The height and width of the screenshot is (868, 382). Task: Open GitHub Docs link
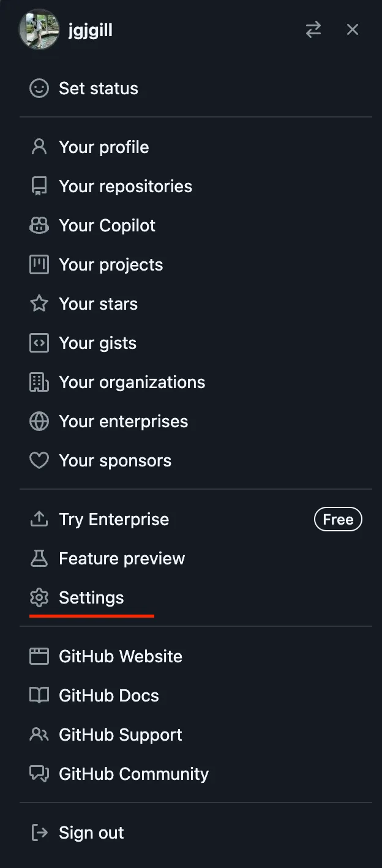tap(108, 695)
